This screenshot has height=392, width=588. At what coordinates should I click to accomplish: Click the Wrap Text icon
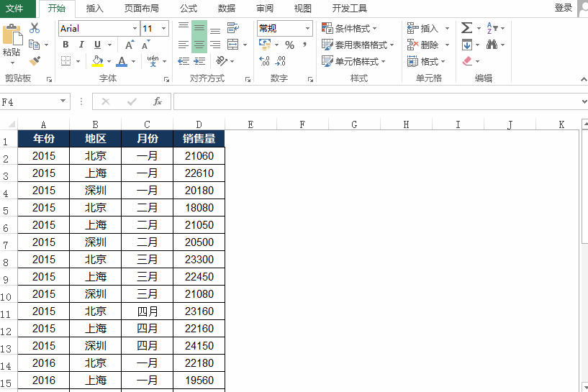(x=232, y=28)
